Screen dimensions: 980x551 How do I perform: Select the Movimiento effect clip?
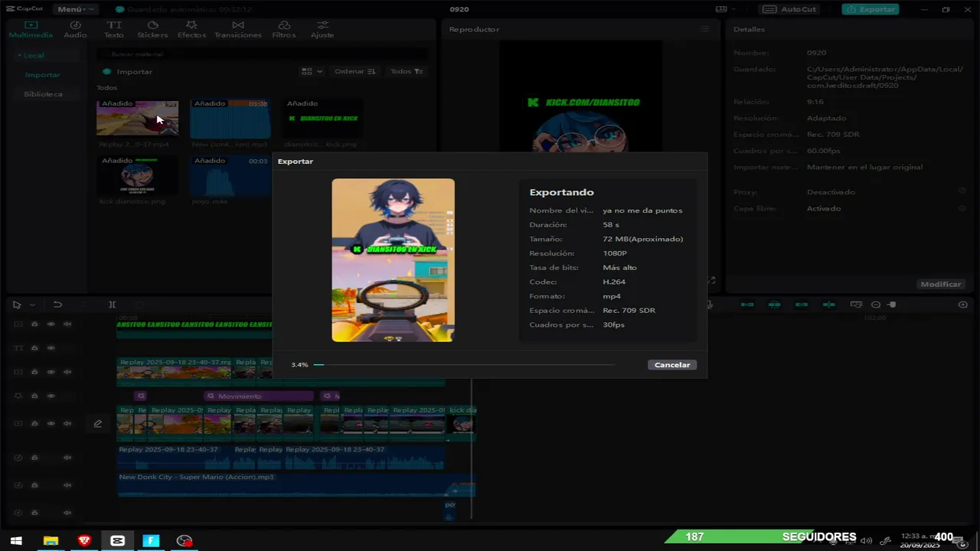tap(259, 396)
